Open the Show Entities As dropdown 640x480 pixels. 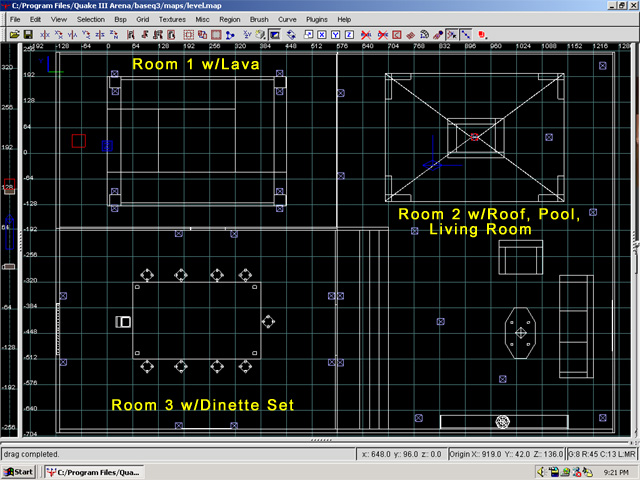tap(482, 35)
